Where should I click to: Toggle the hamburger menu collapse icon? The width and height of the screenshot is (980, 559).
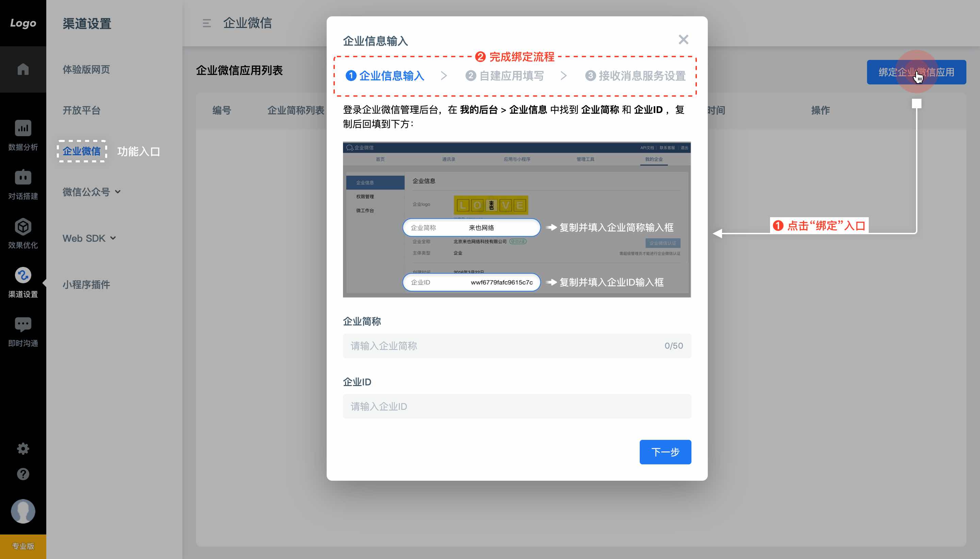pyautogui.click(x=207, y=23)
